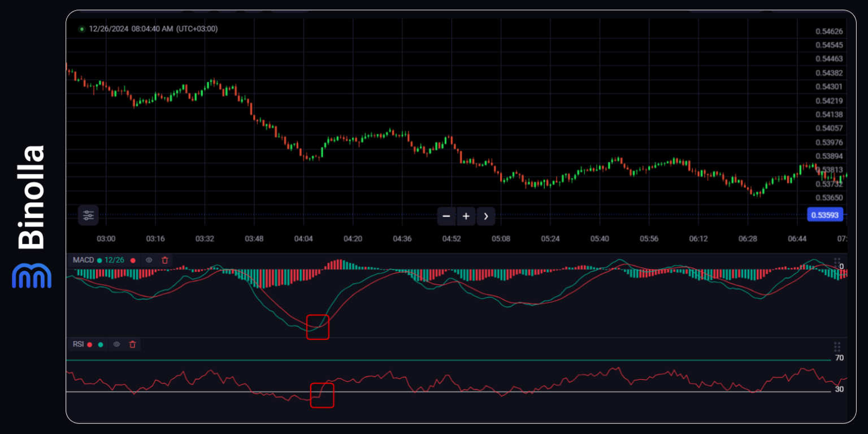This screenshot has width=868, height=434.
Task: Zoom in the chart with plus button
Action: pos(466,216)
